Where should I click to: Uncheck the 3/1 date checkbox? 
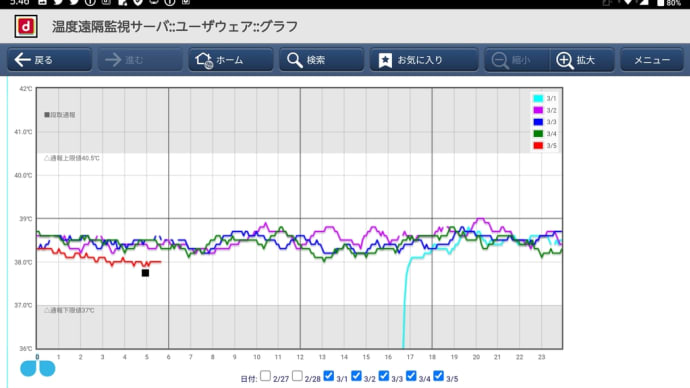tap(329, 376)
